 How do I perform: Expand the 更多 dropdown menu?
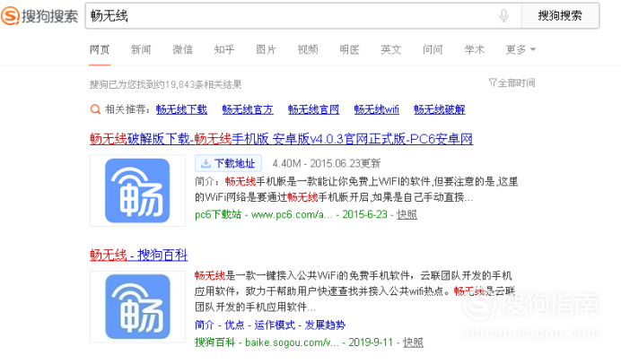pyautogui.click(x=520, y=49)
